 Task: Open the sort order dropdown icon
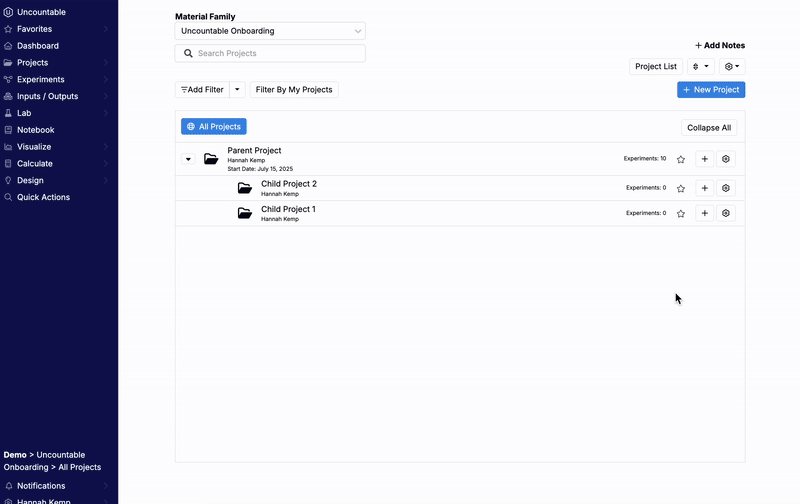coord(700,67)
